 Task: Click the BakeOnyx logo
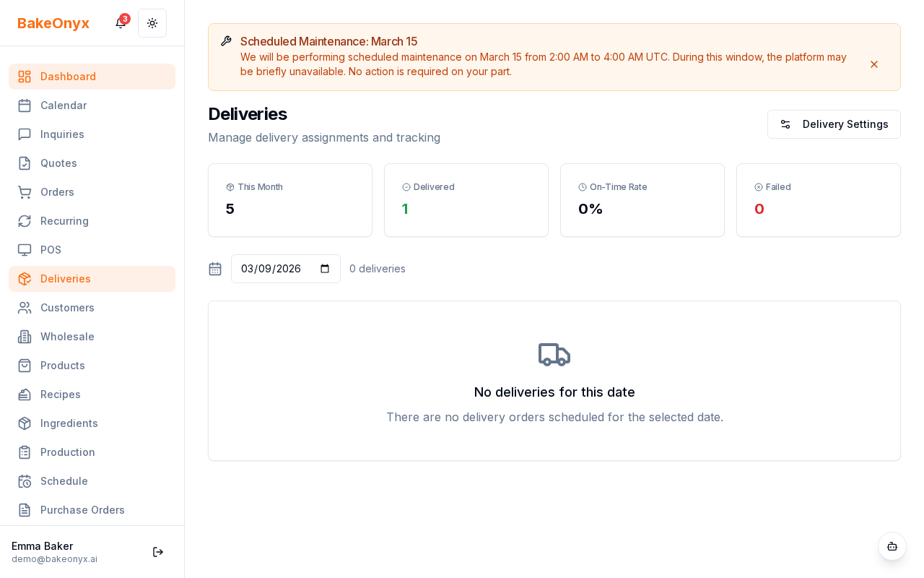53,23
